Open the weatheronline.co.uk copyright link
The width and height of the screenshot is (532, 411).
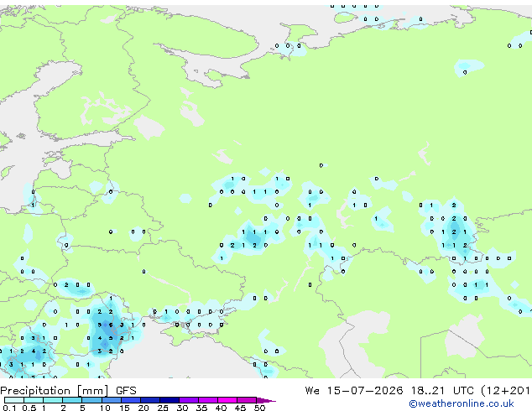click(462, 403)
